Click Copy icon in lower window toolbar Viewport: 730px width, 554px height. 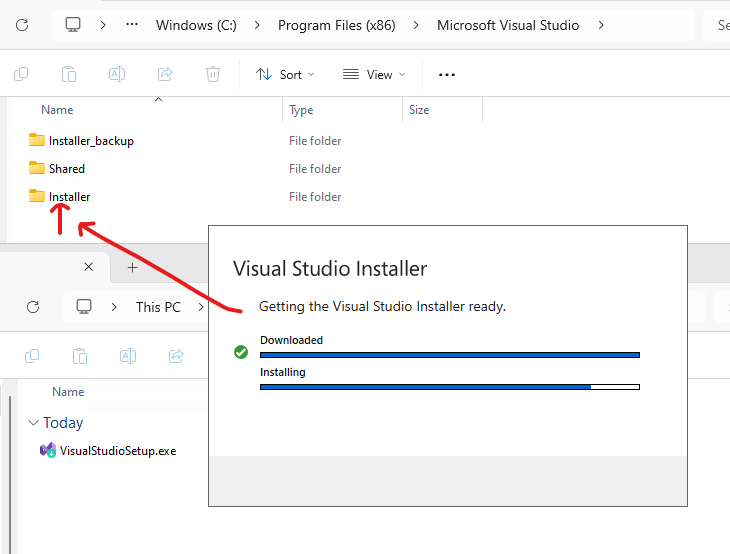[32, 356]
